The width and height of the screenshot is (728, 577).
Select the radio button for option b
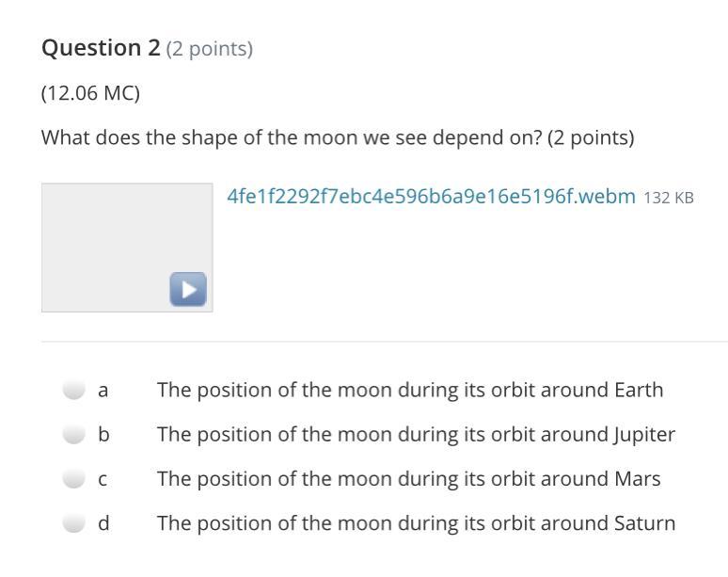[74, 434]
